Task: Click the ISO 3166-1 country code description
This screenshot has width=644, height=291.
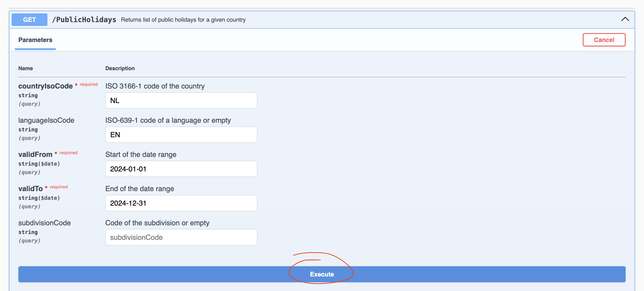Action: tap(155, 86)
